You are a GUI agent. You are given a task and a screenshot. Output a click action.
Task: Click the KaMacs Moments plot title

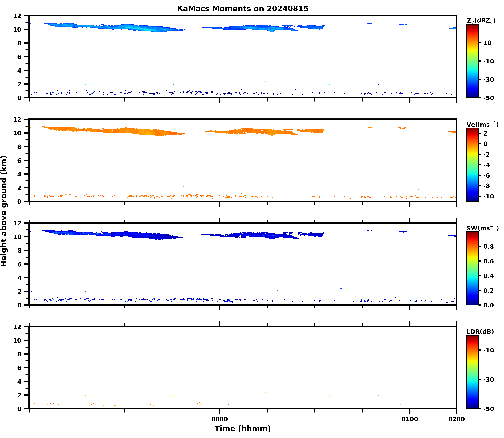point(243,9)
